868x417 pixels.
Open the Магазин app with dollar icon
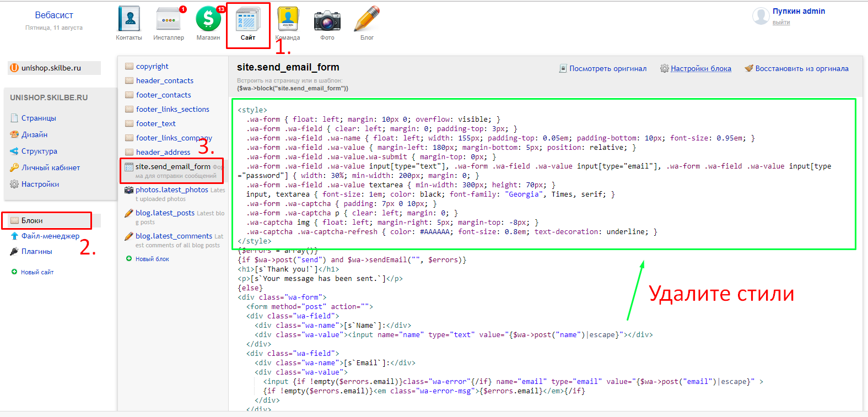coord(208,20)
